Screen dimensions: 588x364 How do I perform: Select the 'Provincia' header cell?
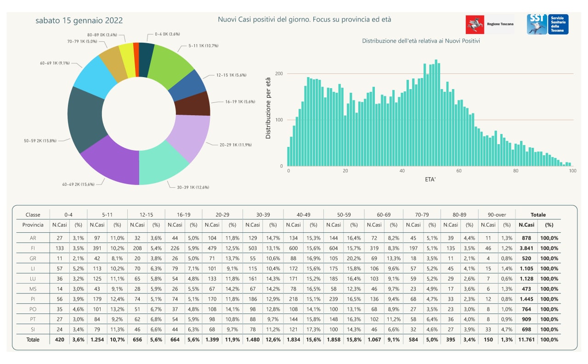[x=33, y=225]
